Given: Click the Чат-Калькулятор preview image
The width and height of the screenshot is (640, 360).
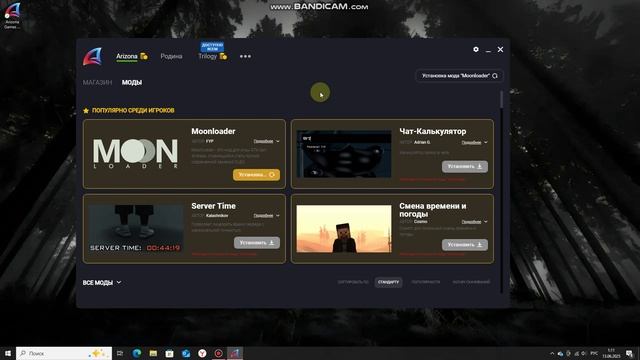Looking at the screenshot, I should 344,154.
